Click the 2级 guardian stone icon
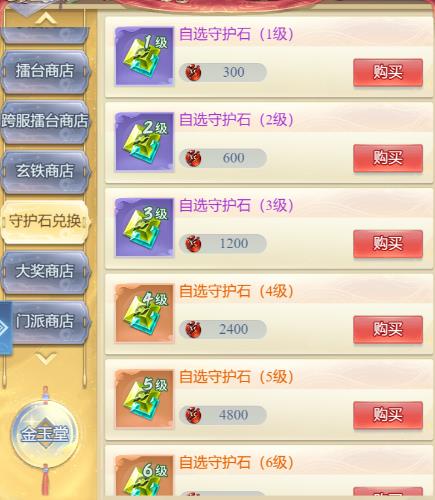Image resolution: width=435 pixels, height=500 pixels. (x=144, y=142)
